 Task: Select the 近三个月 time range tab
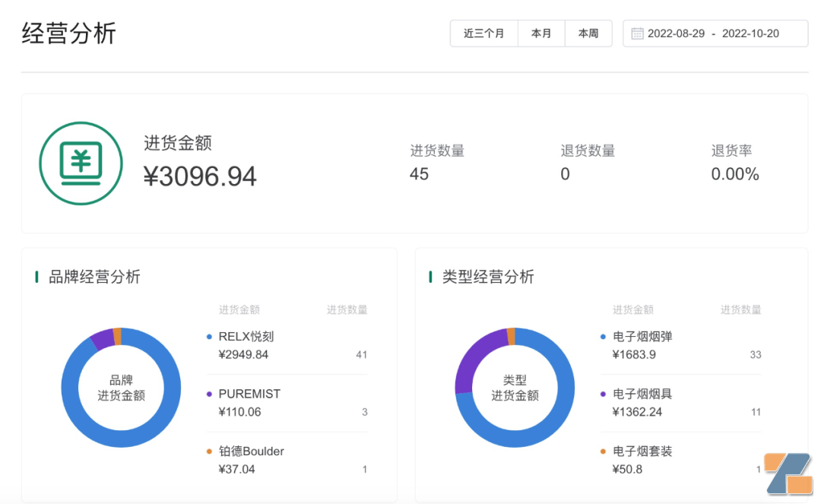coord(484,33)
